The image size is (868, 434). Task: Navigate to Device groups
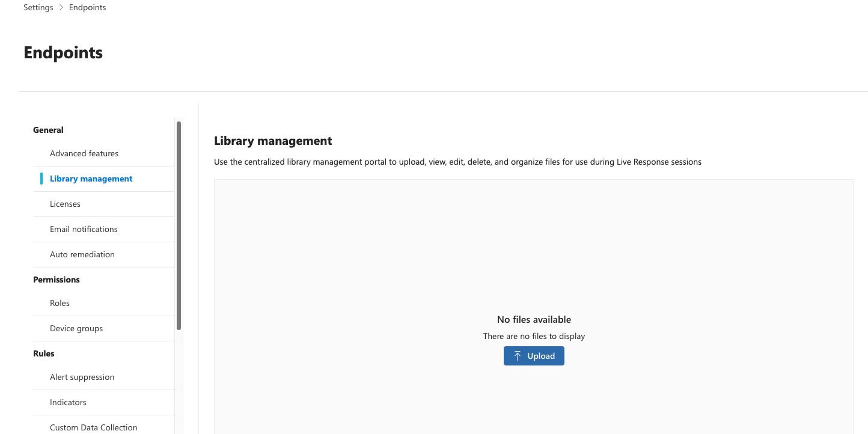(x=76, y=328)
